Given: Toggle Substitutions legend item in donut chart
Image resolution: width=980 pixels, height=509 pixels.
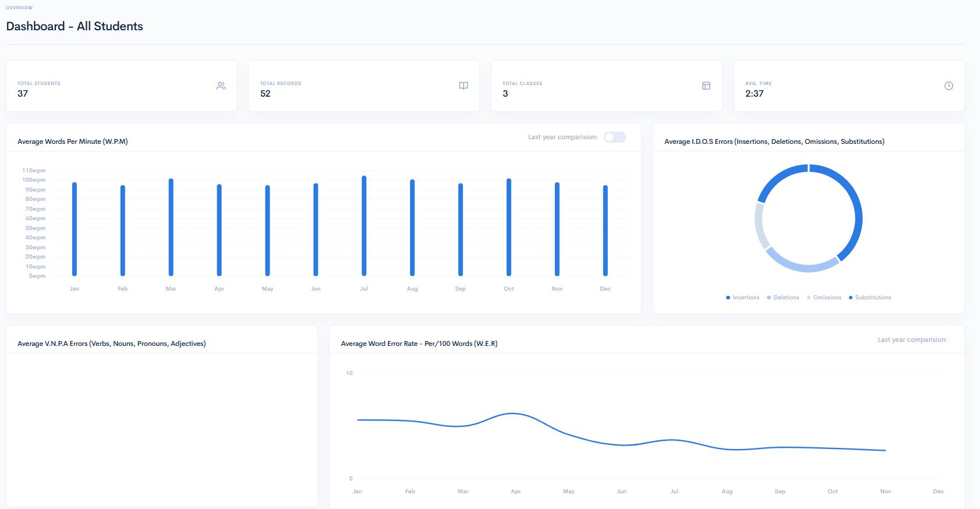Looking at the screenshot, I should pyautogui.click(x=870, y=298).
